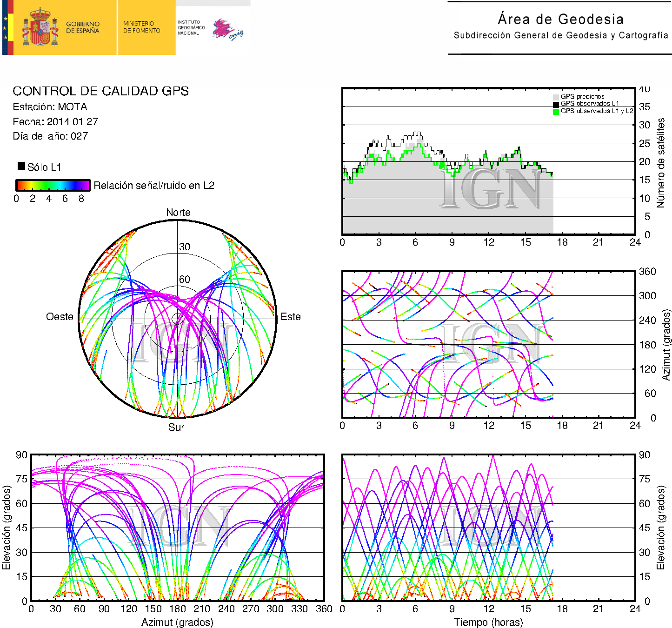Image resolution: width=672 pixels, height=628 pixels.
Task: Click the Gobierno de España logo text
Action: click(82, 27)
